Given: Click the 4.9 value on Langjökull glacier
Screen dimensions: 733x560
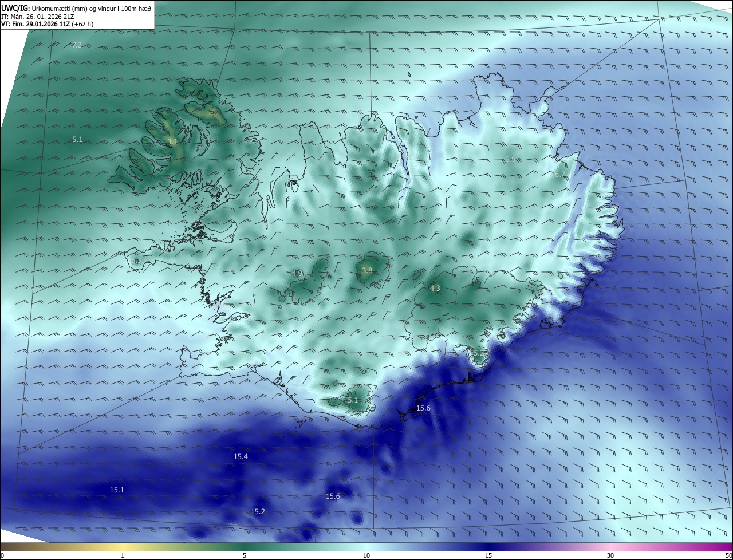Looking at the screenshot, I should tap(297, 273).
